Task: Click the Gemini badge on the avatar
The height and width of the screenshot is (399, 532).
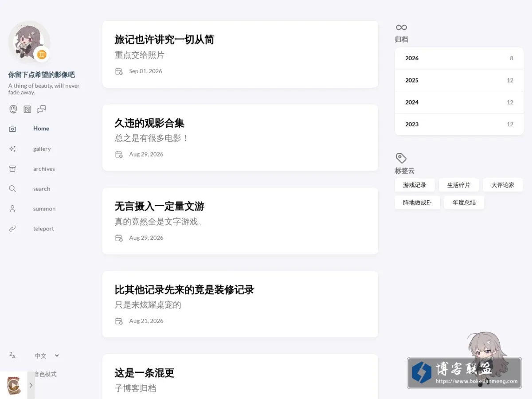Action: (x=42, y=55)
